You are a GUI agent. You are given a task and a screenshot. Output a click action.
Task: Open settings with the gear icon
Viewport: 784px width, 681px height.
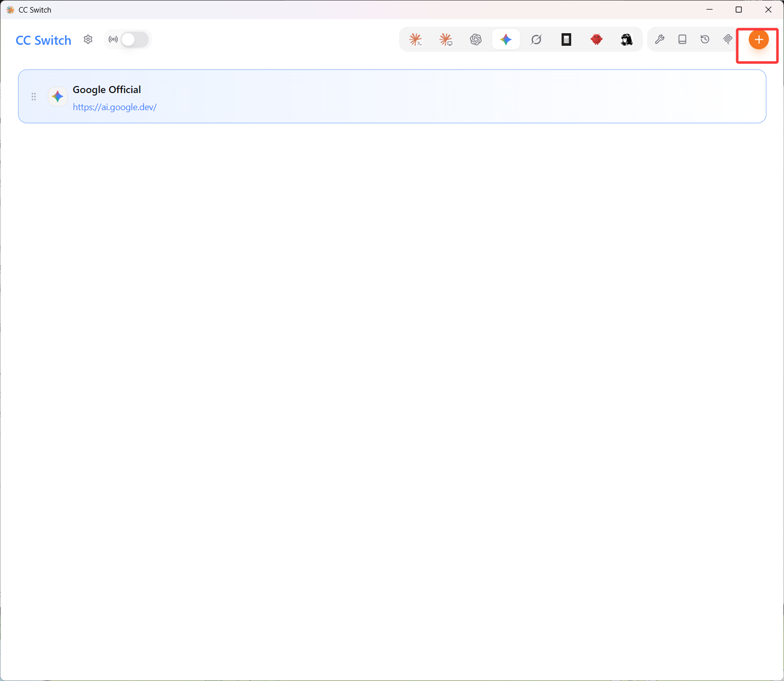(88, 39)
